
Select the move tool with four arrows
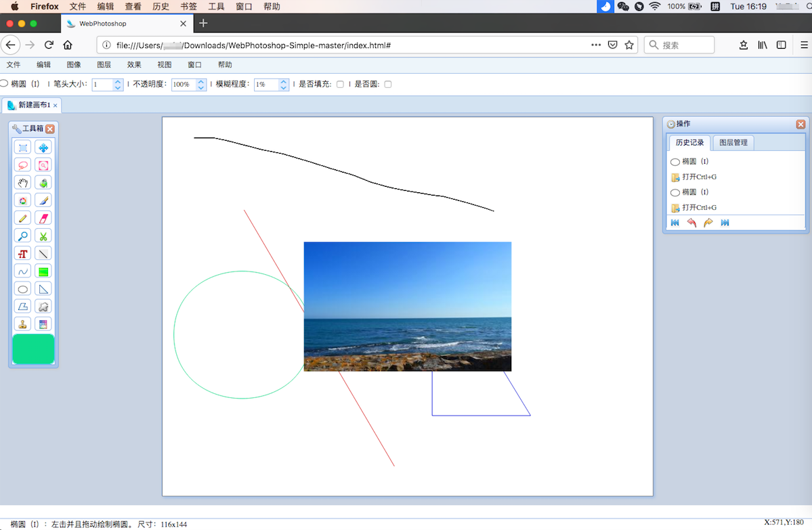(43, 148)
